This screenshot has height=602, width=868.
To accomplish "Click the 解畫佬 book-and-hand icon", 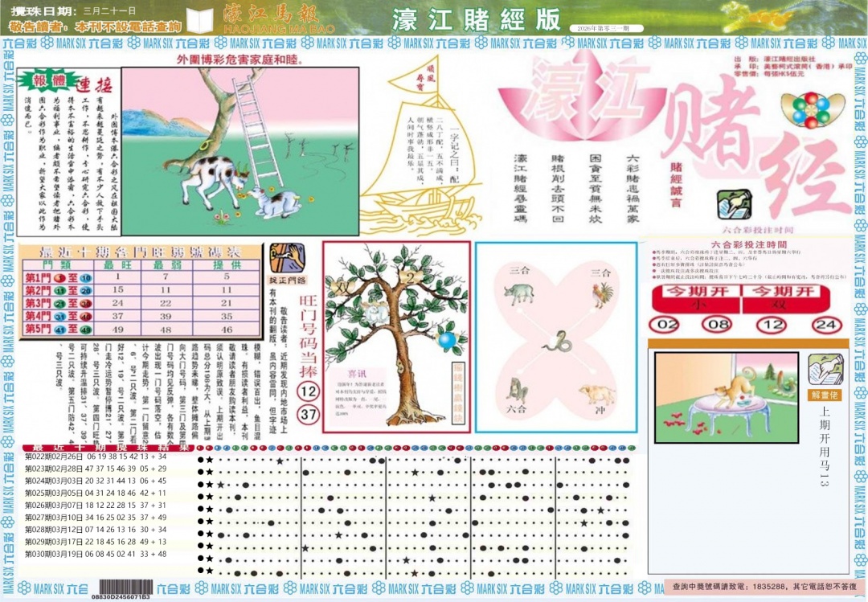I will 824,370.
